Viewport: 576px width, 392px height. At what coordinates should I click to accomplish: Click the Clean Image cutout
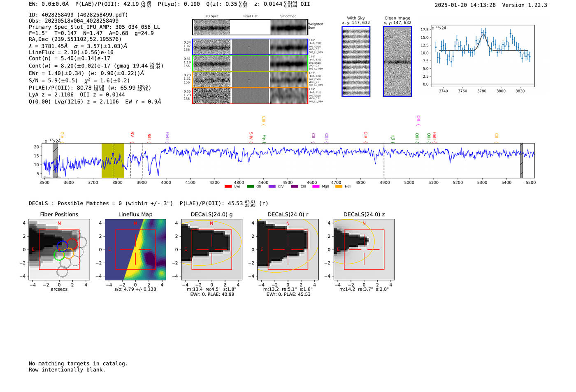click(397, 61)
